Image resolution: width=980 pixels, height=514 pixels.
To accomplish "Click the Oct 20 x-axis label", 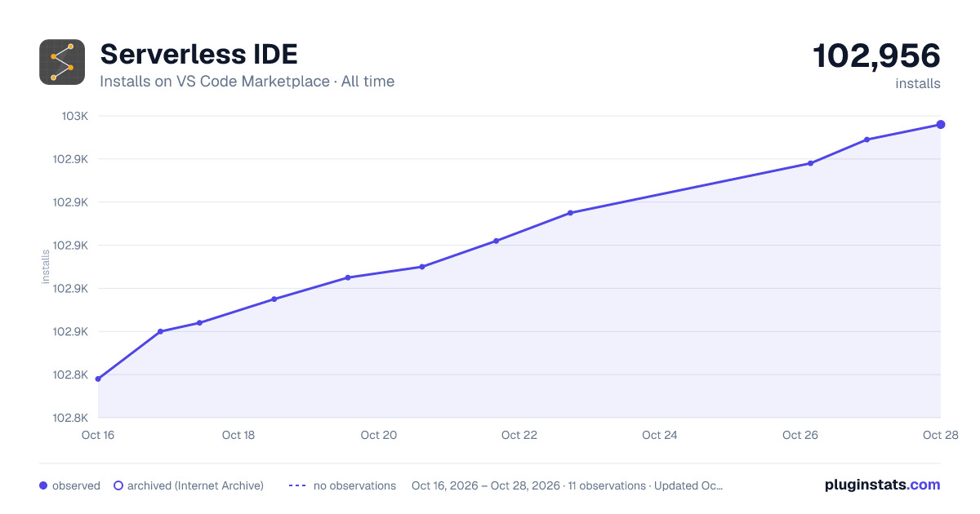I will click(379, 435).
